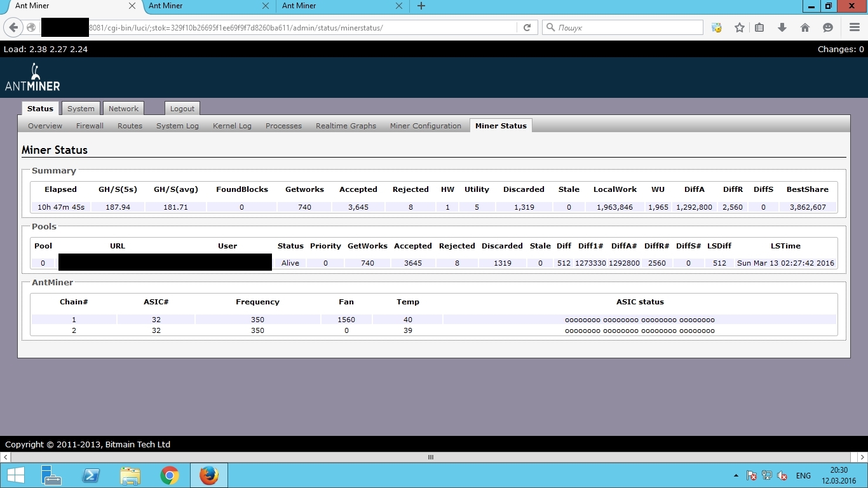This screenshot has height=488, width=868.
Task: Click the Logout tab
Action: pos(182,109)
